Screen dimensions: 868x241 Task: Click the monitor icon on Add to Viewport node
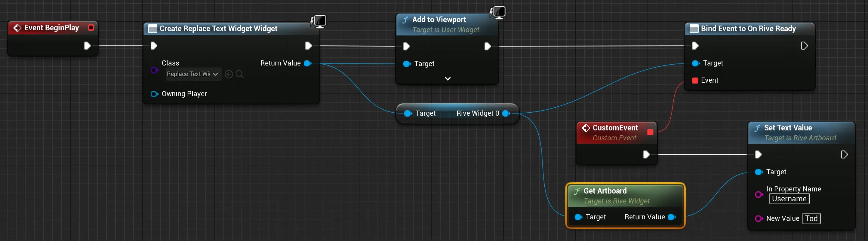coord(498,13)
